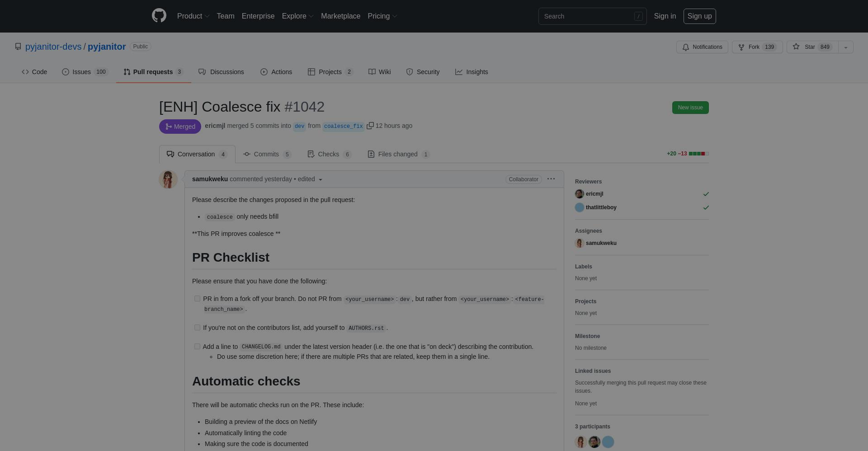Open the pyjanitor repository link
Screen dimensions: 868x451
pyautogui.click(x=107, y=47)
